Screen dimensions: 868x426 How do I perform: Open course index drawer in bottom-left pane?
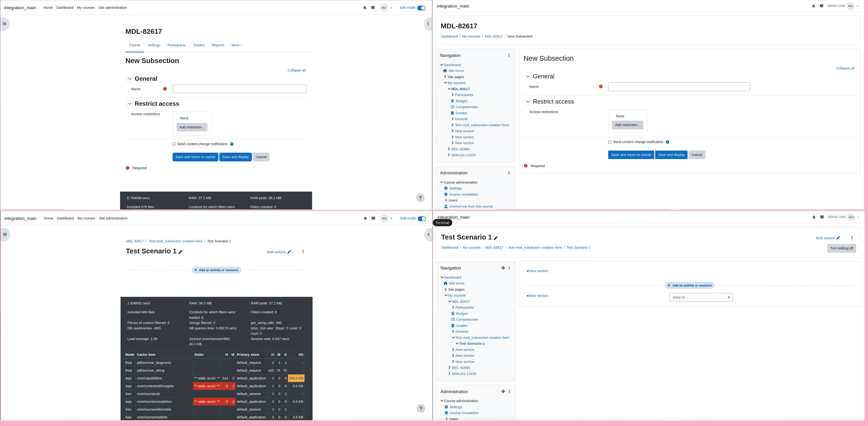(5, 235)
